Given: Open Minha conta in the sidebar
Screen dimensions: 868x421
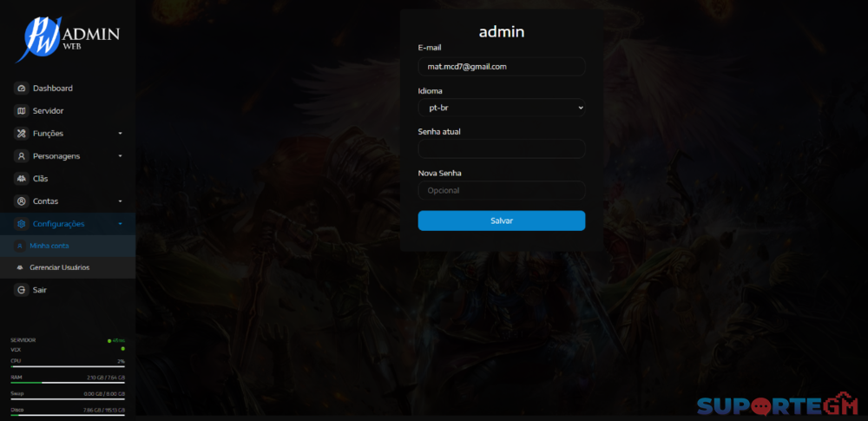Looking at the screenshot, I should (x=49, y=246).
